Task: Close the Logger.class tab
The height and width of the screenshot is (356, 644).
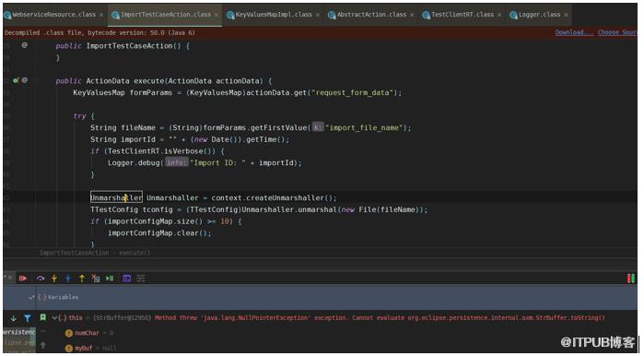Action: (566, 15)
